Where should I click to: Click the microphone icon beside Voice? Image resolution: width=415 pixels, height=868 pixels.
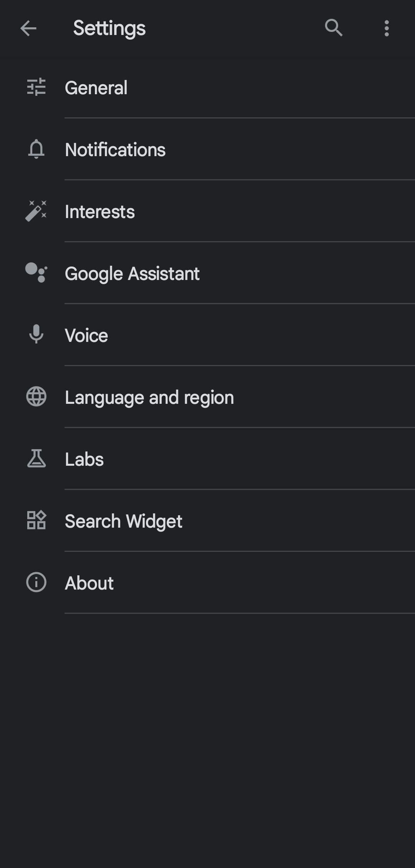[37, 335]
